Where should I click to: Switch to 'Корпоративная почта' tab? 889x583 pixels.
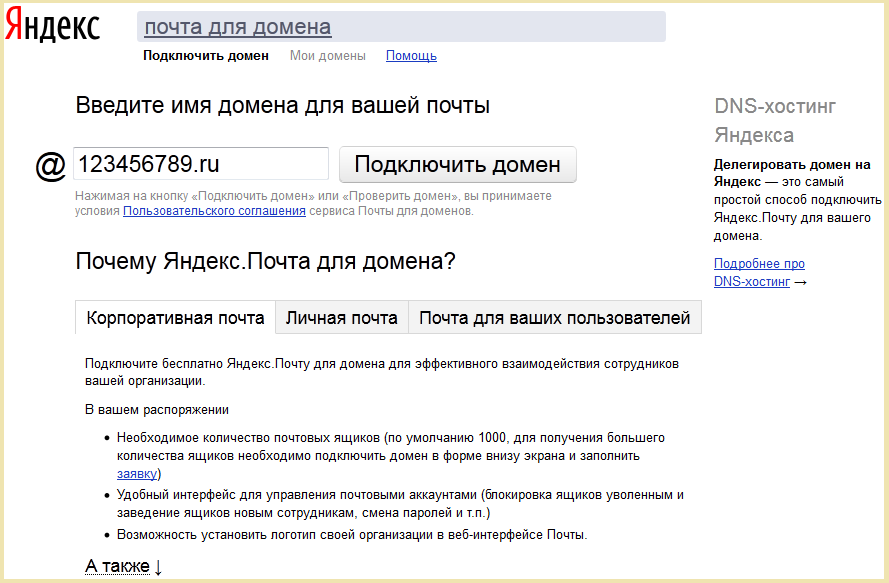175,318
